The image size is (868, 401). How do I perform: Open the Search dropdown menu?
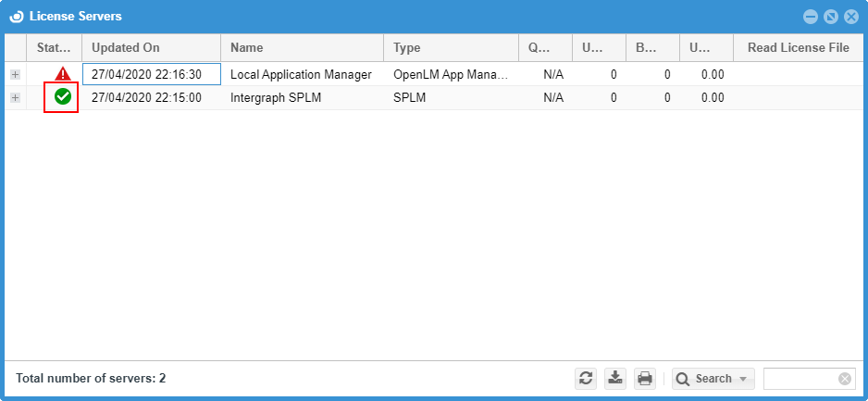coord(713,378)
